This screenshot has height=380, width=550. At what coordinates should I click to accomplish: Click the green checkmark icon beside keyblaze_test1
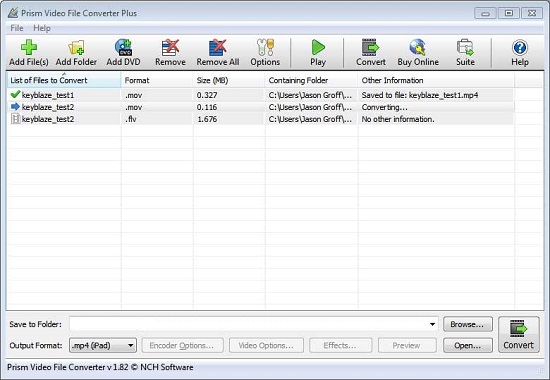(15, 94)
